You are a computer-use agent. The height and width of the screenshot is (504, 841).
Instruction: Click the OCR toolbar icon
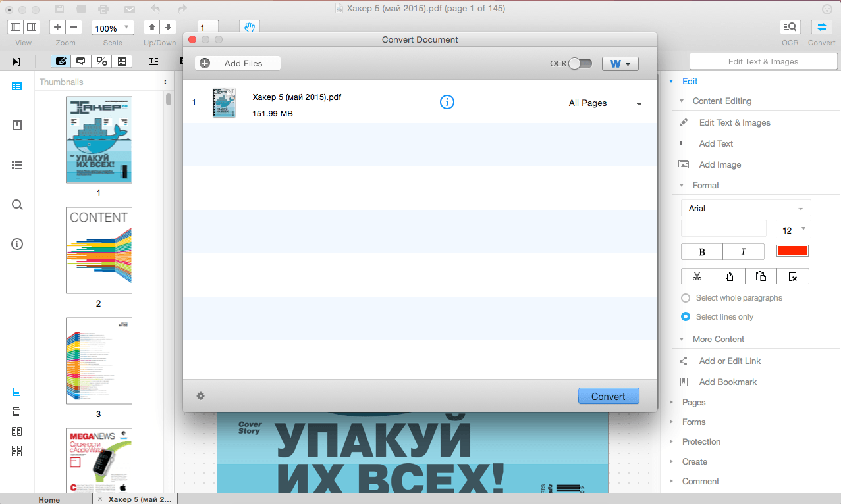pyautogui.click(x=790, y=27)
